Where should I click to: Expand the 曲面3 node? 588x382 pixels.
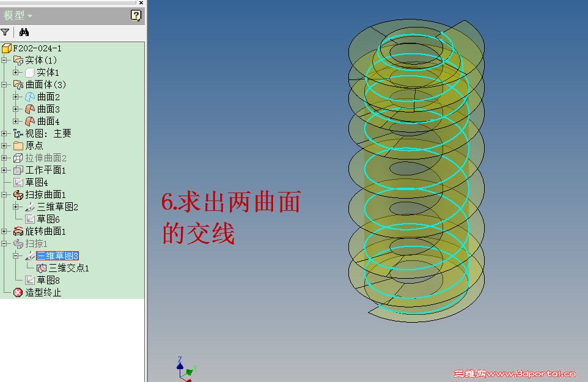pos(15,109)
